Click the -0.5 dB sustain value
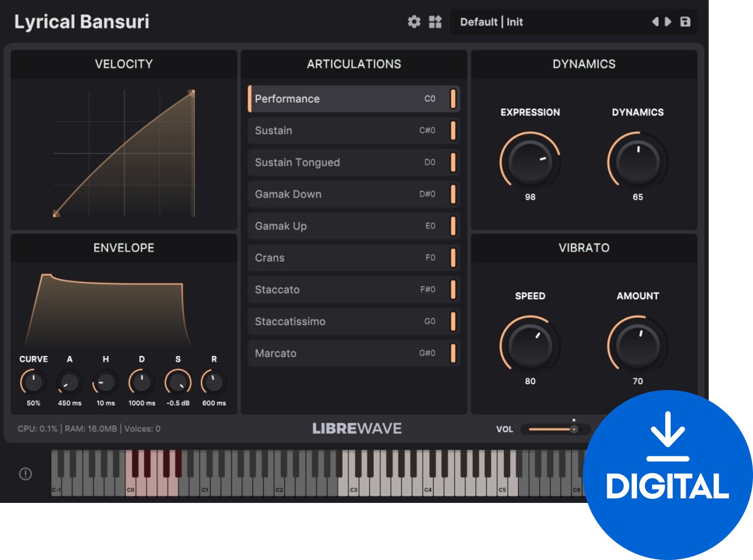Screen dimensions: 753x560 [x=178, y=403]
